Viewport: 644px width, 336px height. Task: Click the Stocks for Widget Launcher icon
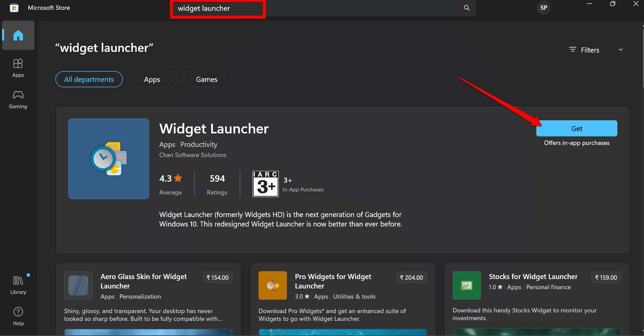click(x=467, y=285)
